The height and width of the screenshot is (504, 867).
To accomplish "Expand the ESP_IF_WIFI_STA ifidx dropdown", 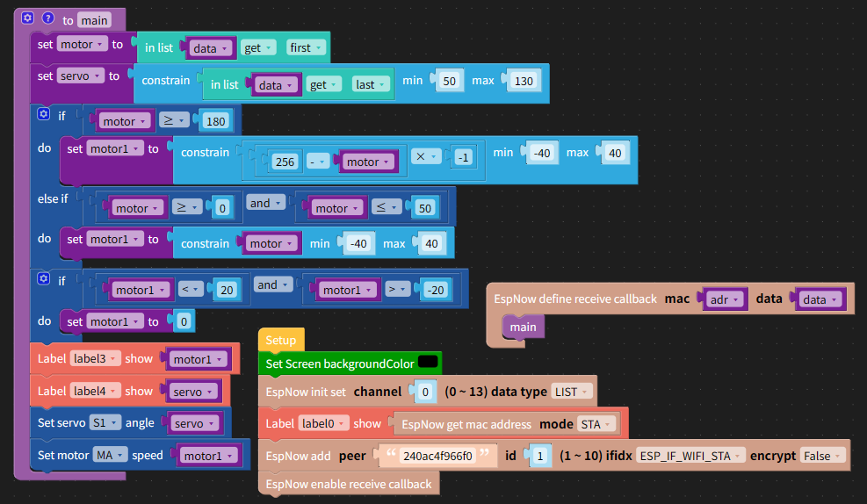I will (690, 456).
